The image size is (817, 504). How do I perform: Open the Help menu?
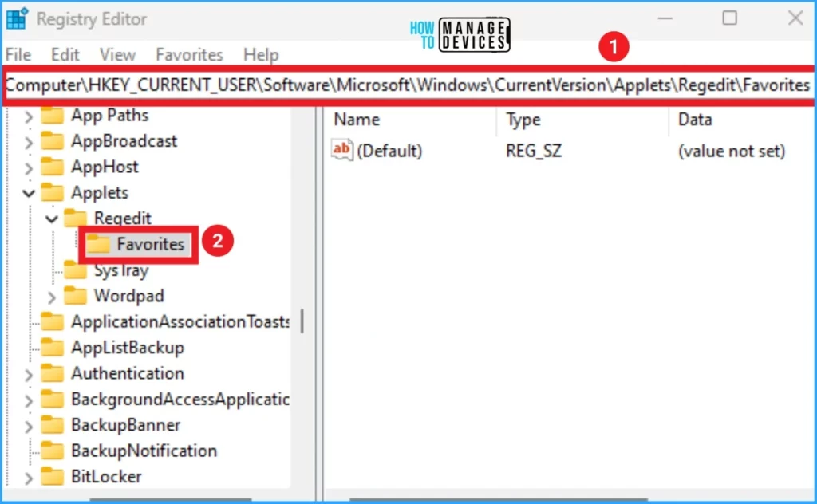point(261,55)
